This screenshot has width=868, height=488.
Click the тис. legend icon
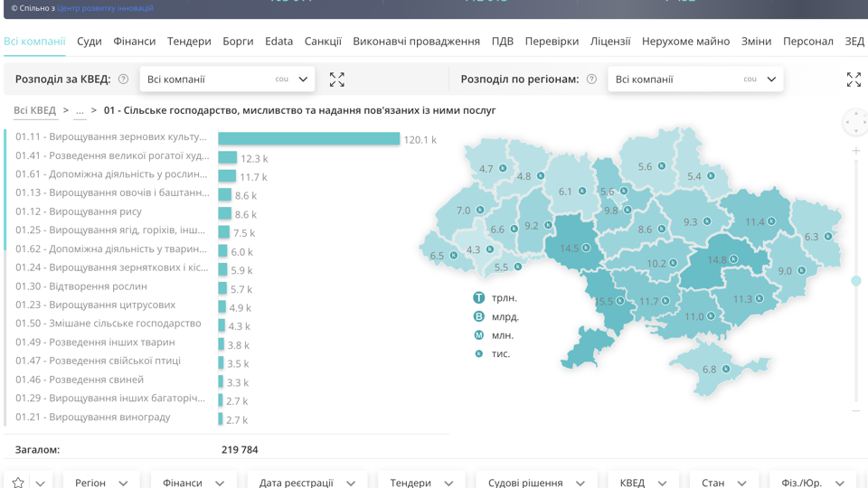(x=479, y=353)
